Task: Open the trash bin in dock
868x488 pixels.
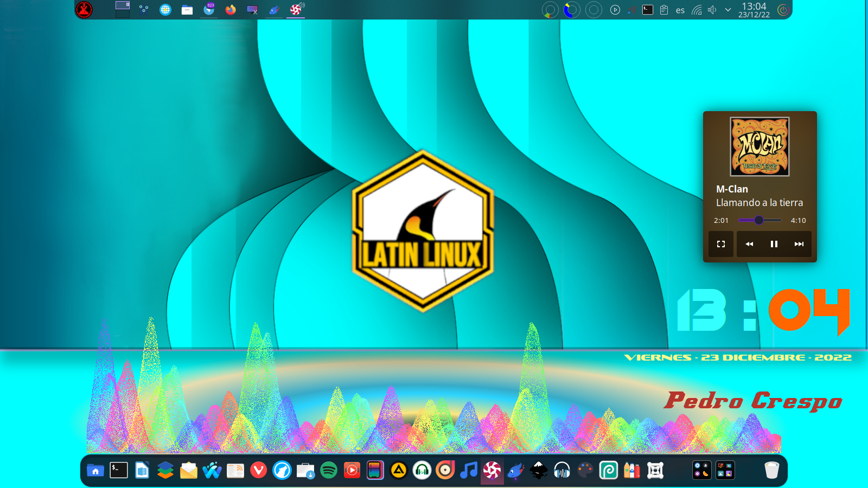Action: point(771,470)
